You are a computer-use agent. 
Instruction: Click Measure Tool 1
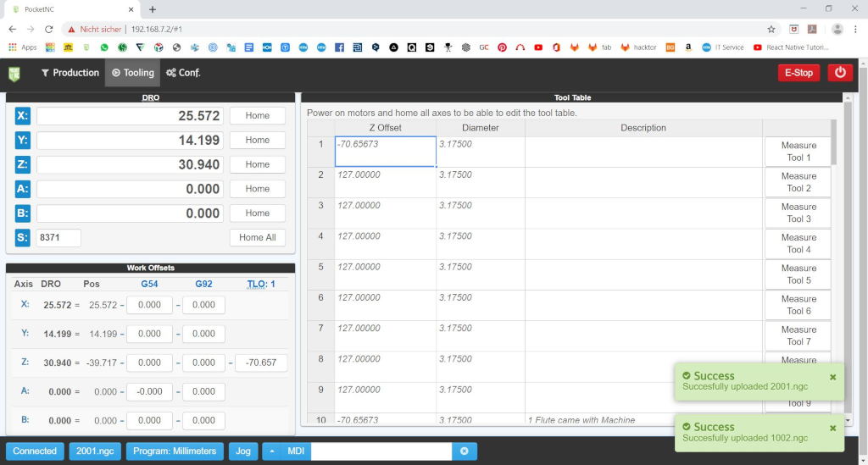point(798,152)
